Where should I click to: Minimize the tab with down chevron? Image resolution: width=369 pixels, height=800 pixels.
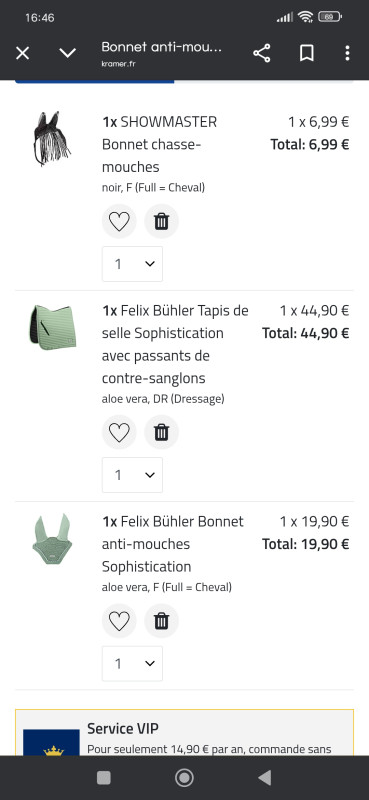(67, 53)
